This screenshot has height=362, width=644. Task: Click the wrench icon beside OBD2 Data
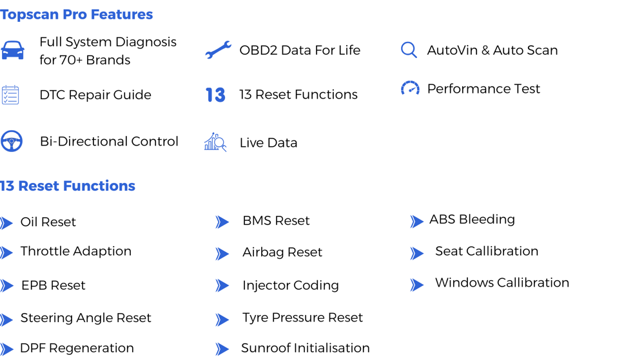tap(218, 50)
